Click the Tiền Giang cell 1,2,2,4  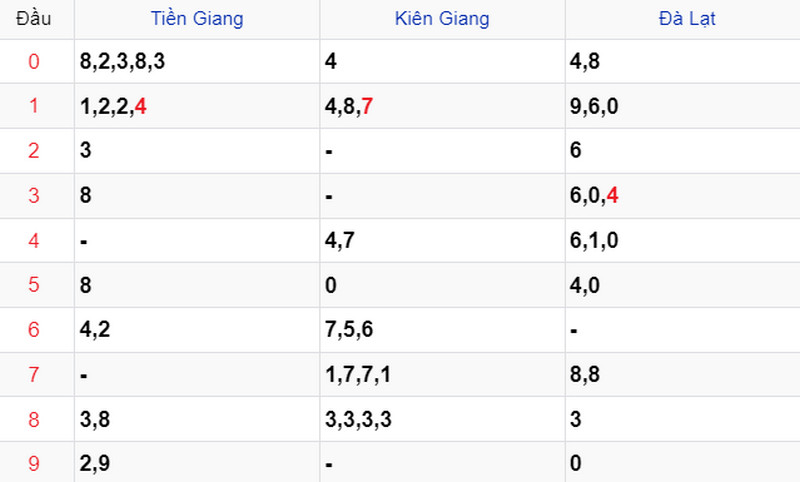[x=197, y=106]
